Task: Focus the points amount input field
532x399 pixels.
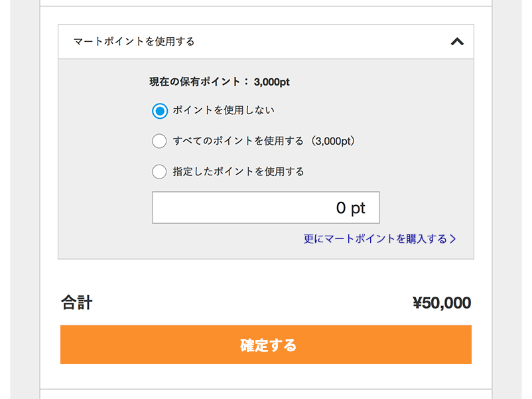Action: click(x=265, y=208)
